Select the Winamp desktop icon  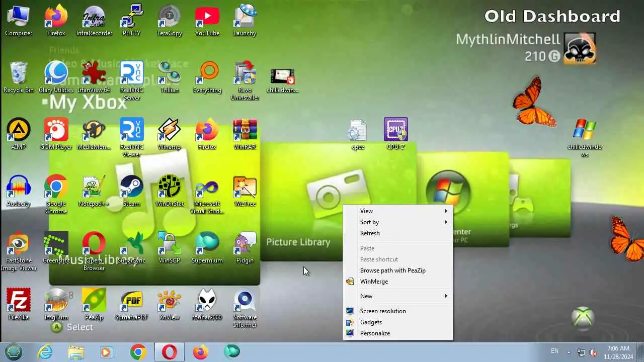point(170,134)
